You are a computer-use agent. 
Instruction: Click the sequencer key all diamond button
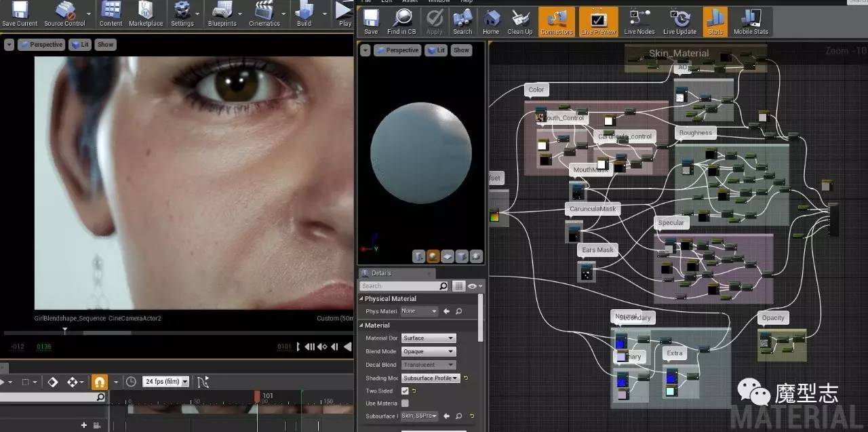tap(52, 382)
